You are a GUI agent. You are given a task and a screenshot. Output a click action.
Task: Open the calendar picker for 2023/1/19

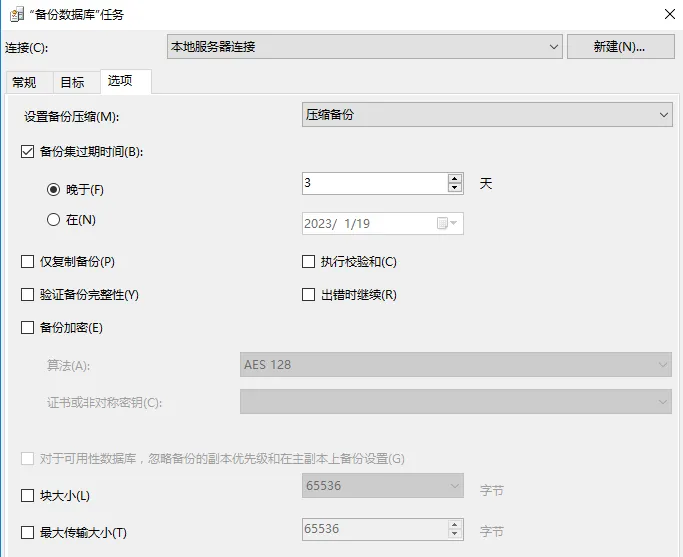447,223
